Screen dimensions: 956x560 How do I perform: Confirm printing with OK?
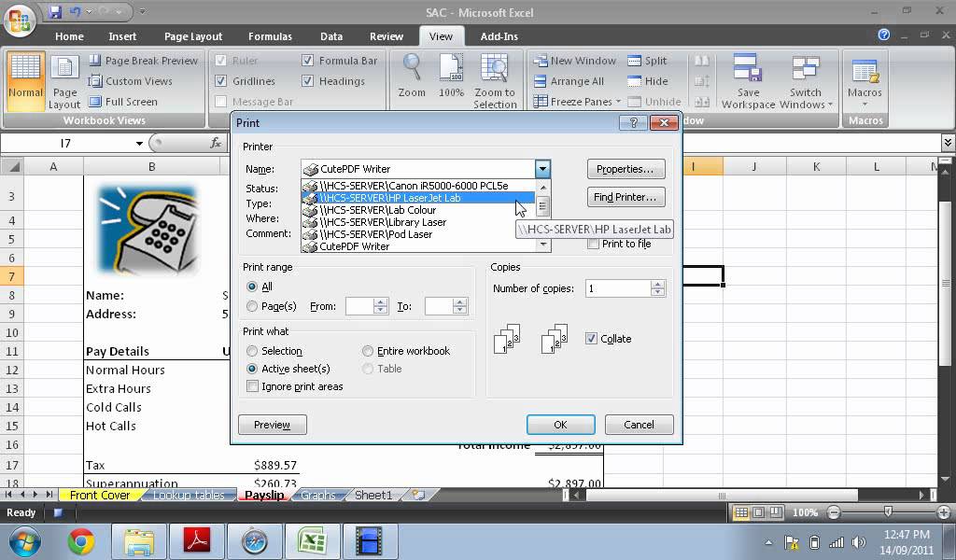click(x=560, y=425)
